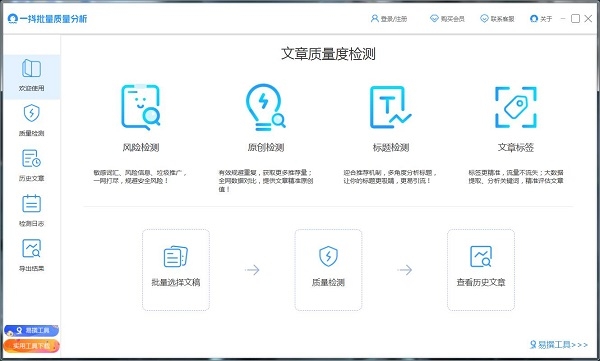Click the 一抖批量质量分析 app logo
Image resolution: width=600 pixels, height=361 pixels.
(47, 18)
